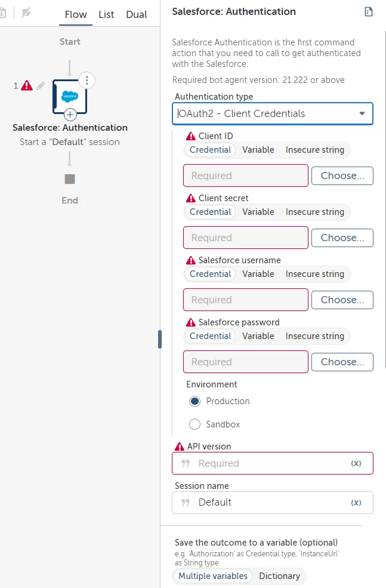The width and height of the screenshot is (386, 588).
Task: Open the three-dot menu on the Salesforce action
Action: [87, 80]
